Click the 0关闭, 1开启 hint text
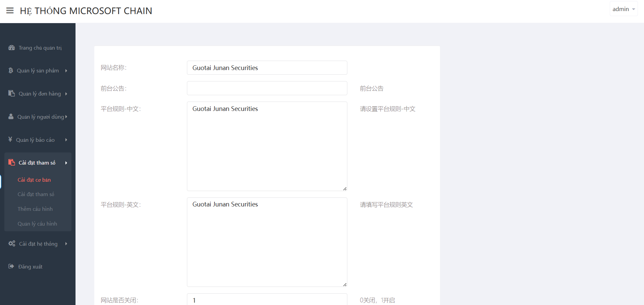644x305 pixels. (x=377, y=300)
